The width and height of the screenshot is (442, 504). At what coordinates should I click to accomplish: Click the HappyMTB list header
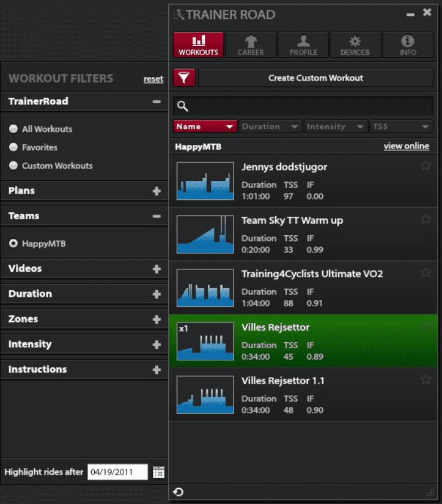[198, 147]
